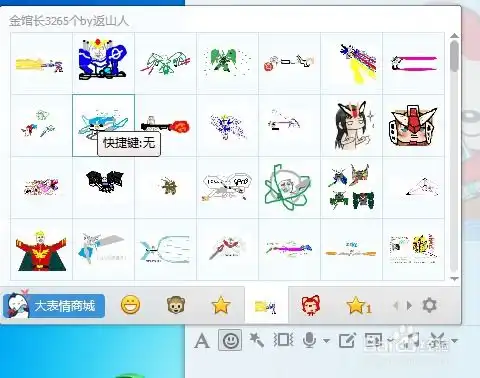Select the highlighted blue-winged sticker
Viewport: 480px width, 378px height.
point(103,125)
